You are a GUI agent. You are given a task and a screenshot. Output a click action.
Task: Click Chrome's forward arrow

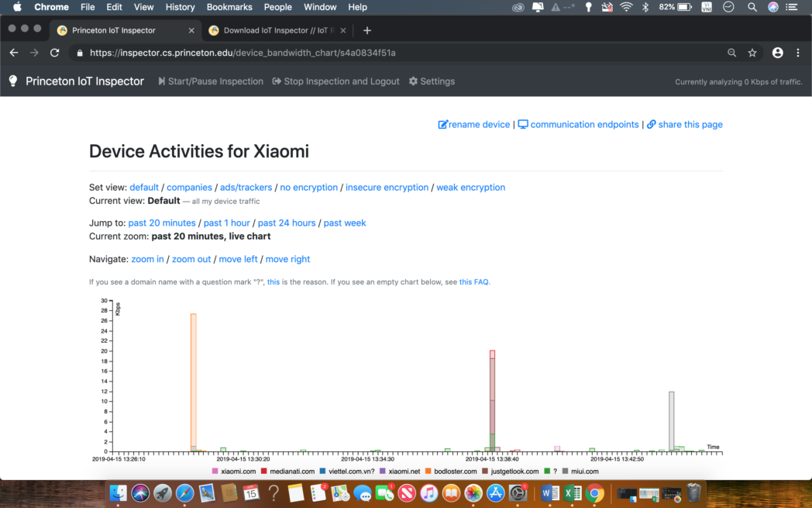pyautogui.click(x=34, y=53)
